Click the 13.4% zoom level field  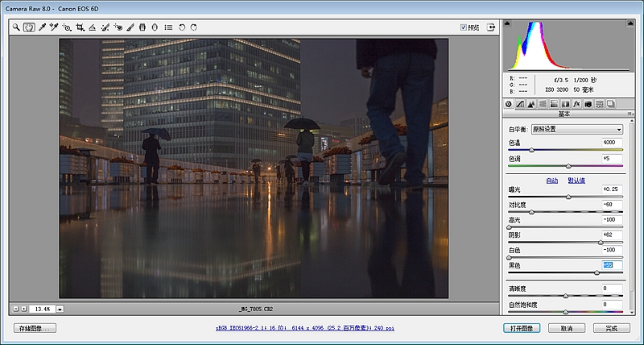click(x=43, y=309)
